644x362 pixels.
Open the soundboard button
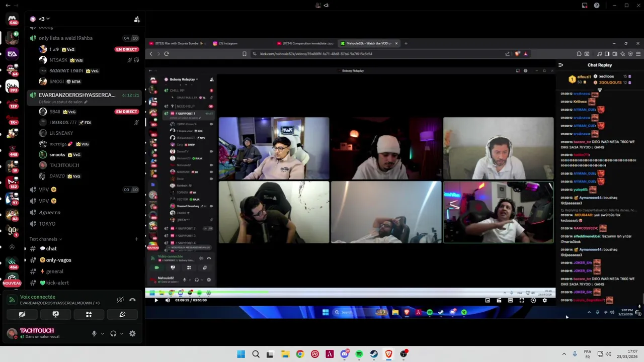[122, 314]
